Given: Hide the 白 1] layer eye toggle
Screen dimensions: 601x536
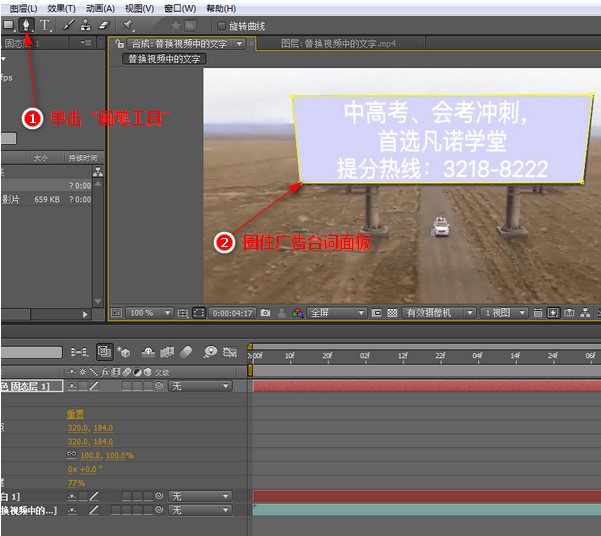Looking at the screenshot, I should click(72, 497).
